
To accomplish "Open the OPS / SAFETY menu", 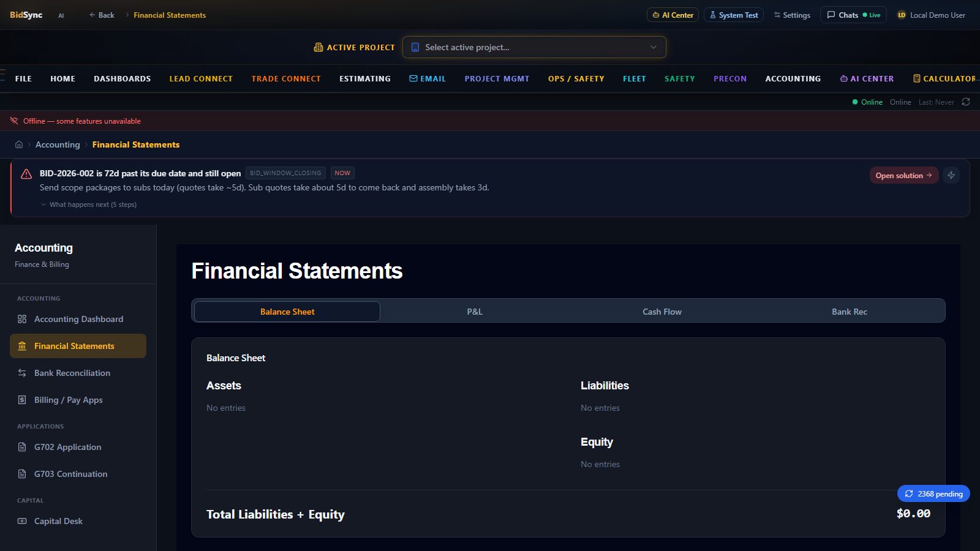I will tap(576, 78).
